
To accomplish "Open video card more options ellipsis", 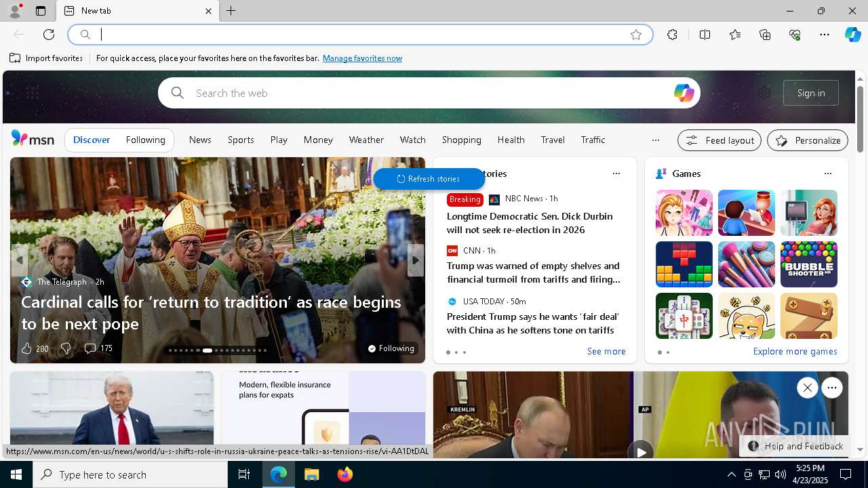I will click(831, 388).
